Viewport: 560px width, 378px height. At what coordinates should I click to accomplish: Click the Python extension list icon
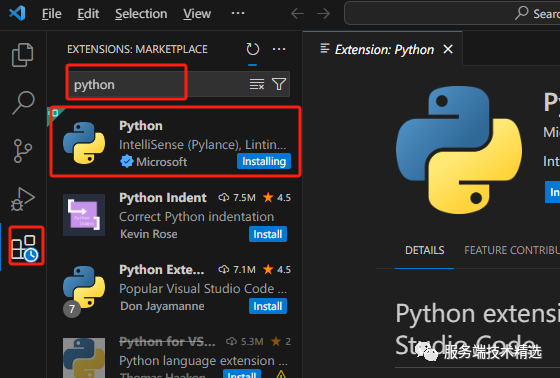point(84,143)
